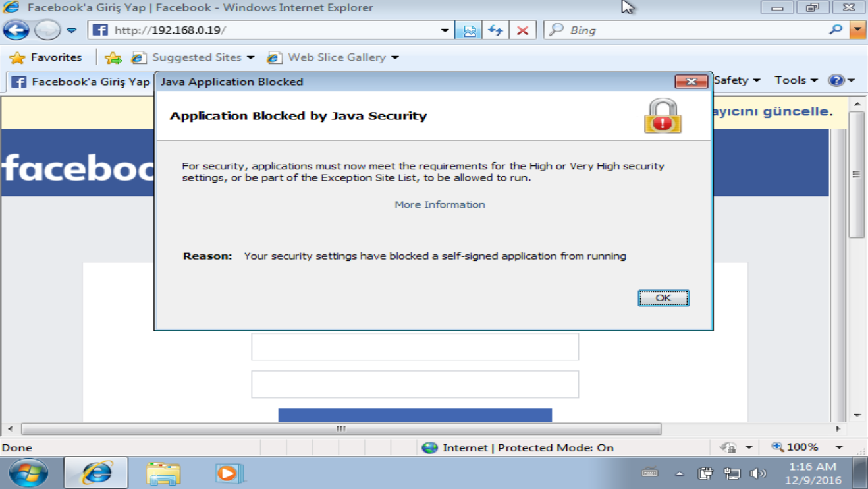Click the Bing search magnifier icon

point(836,30)
